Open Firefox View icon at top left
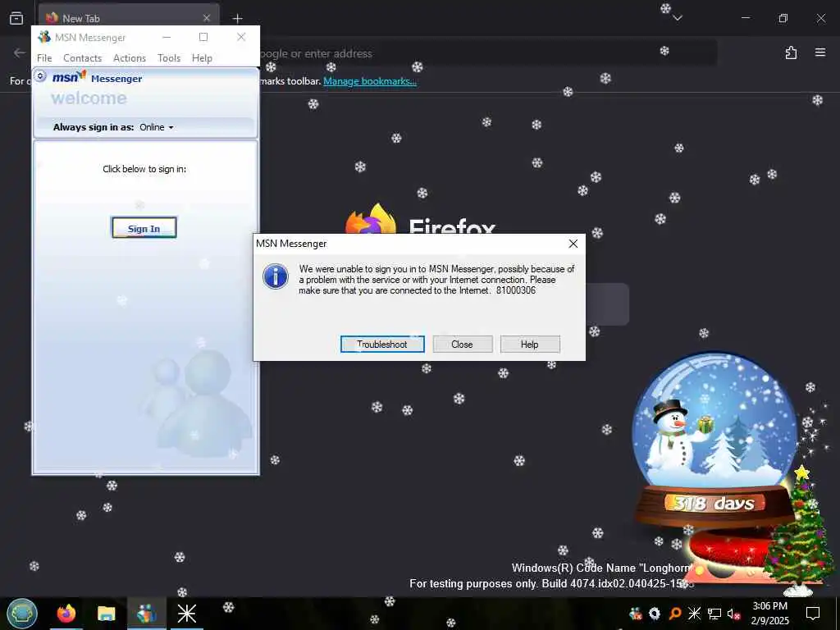This screenshot has width=840, height=630. [x=16, y=18]
